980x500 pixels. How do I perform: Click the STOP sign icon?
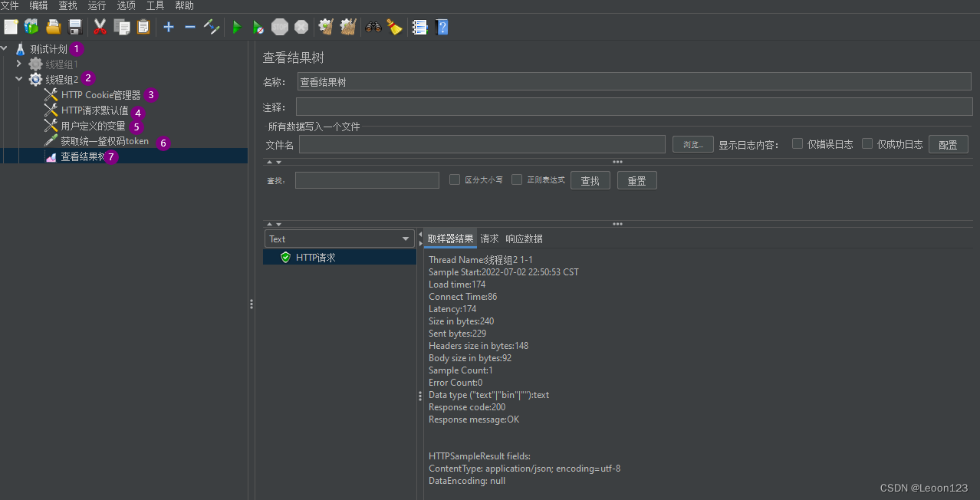coord(280,27)
